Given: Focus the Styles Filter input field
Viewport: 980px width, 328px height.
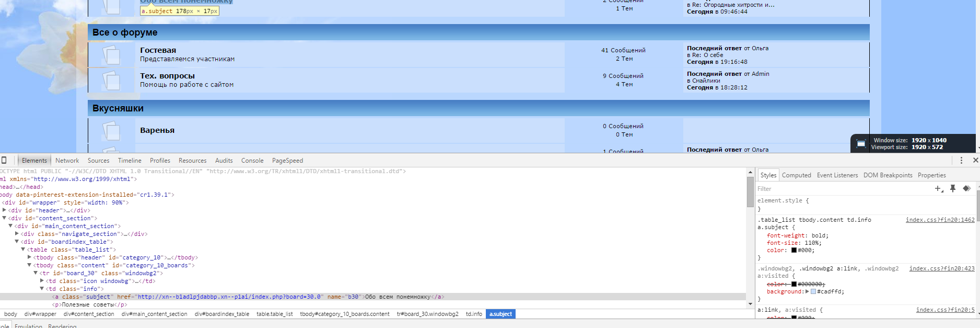Looking at the screenshot, I should pos(844,189).
